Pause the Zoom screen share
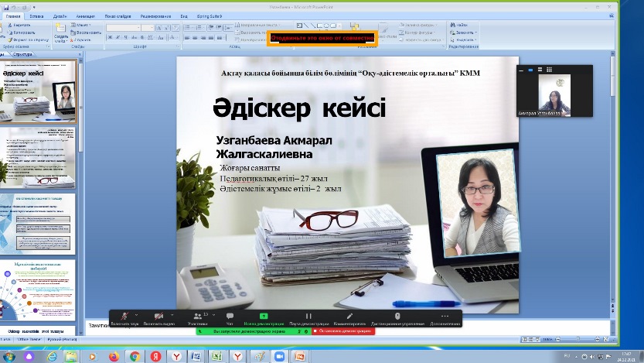The image size is (644, 363). 308,317
